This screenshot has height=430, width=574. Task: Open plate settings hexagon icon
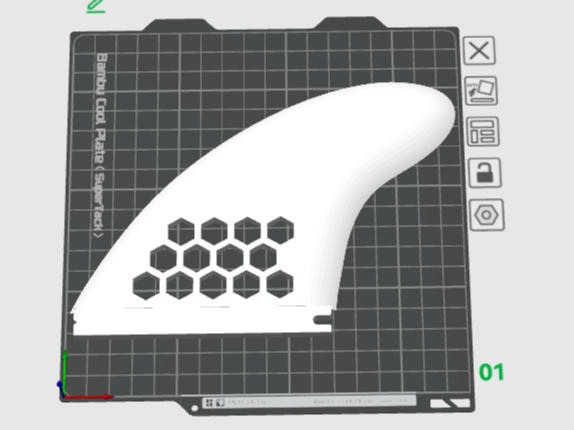point(487,215)
